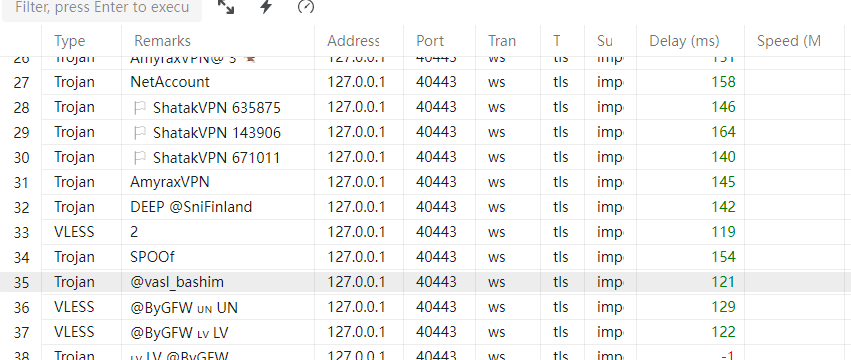Select the AmyraxVPN row 31 remark
Viewport: 851px width, 360px height.
point(170,182)
